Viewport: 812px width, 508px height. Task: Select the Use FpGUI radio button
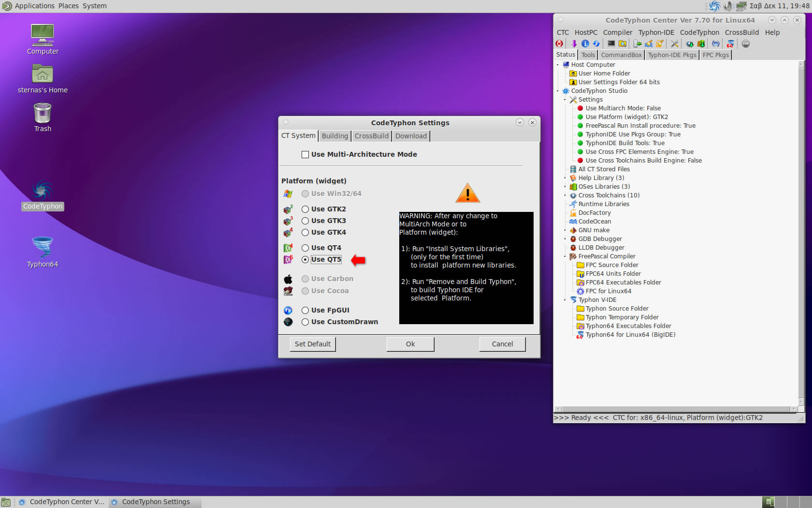tap(305, 310)
